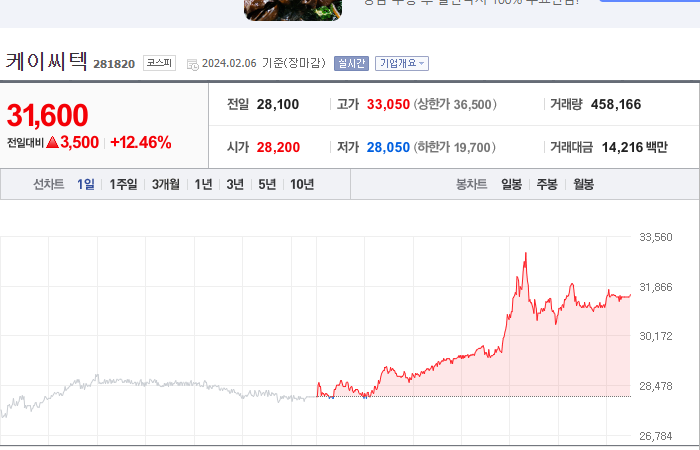Select the 1일 line chart tab
Image resolution: width=700 pixels, height=450 pixels.
pos(86,184)
